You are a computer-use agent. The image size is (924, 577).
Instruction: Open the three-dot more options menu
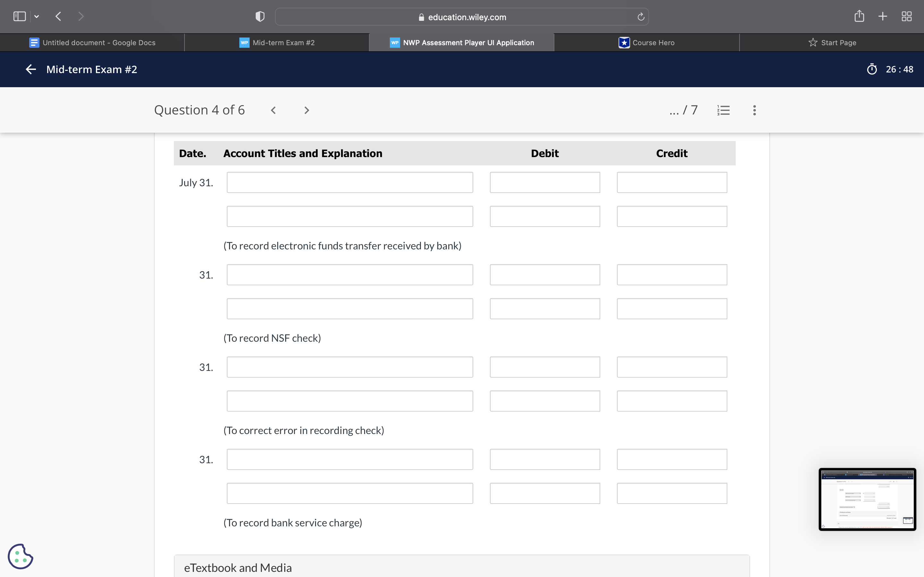pyautogui.click(x=754, y=110)
